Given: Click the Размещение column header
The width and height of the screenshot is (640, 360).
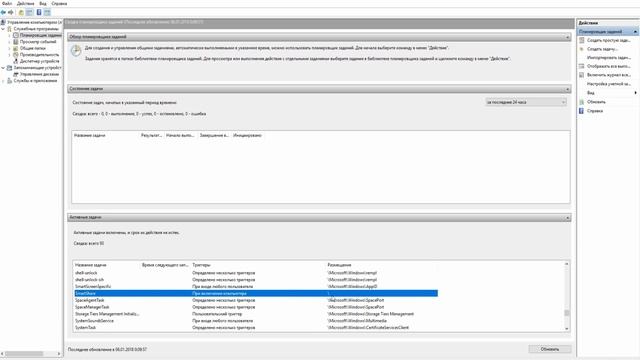Looking at the screenshot, I should click(339, 265).
